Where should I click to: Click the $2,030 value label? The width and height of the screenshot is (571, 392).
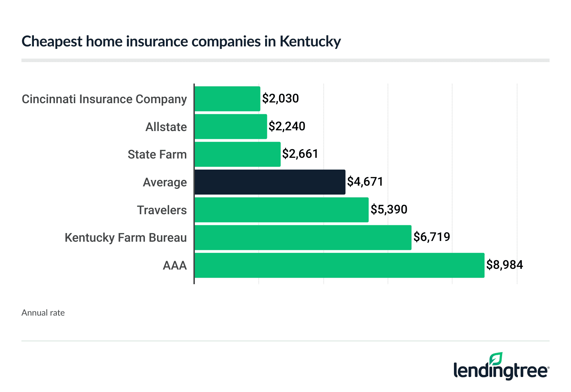click(281, 99)
